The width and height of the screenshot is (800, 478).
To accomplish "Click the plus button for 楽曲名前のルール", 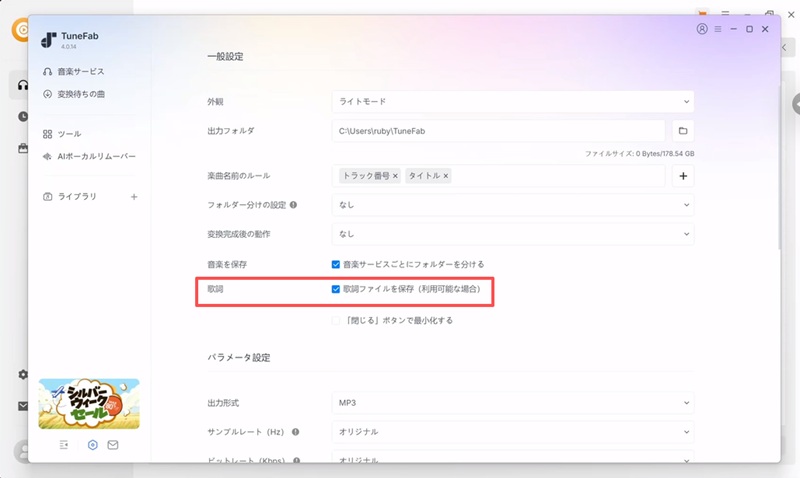I will (x=683, y=176).
